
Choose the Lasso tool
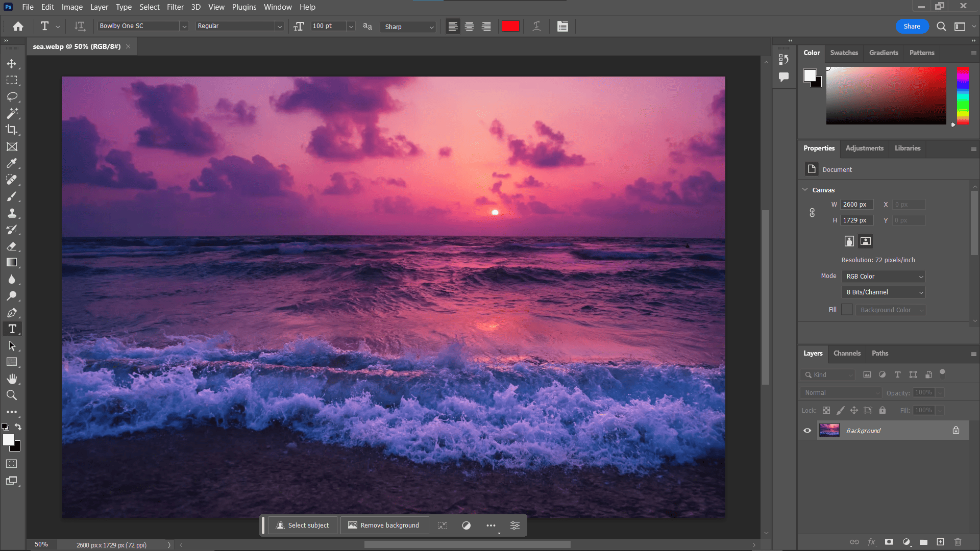[13, 97]
